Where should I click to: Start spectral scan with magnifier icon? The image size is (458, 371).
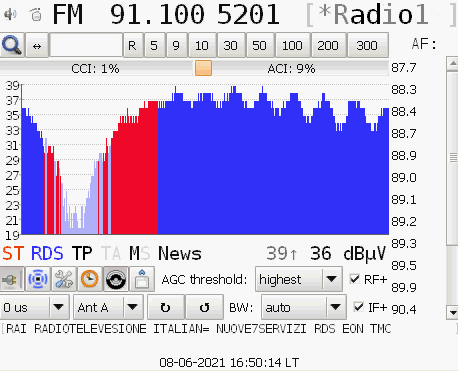tap(12, 45)
